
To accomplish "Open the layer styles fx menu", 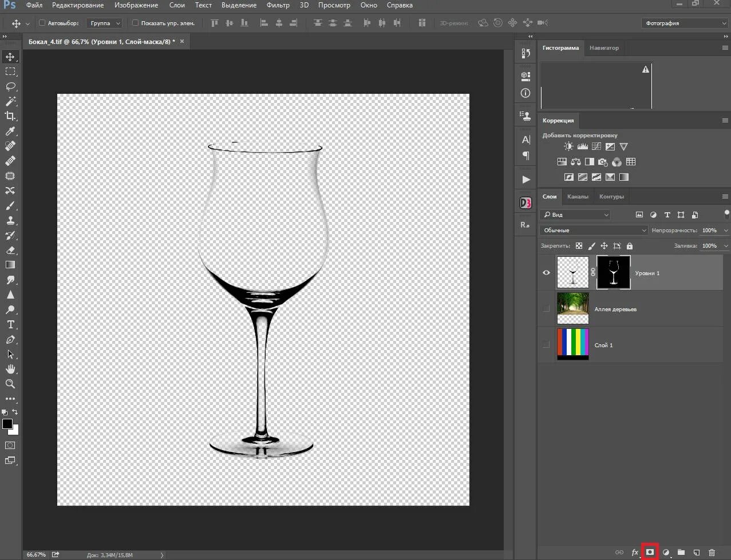I will click(x=635, y=552).
